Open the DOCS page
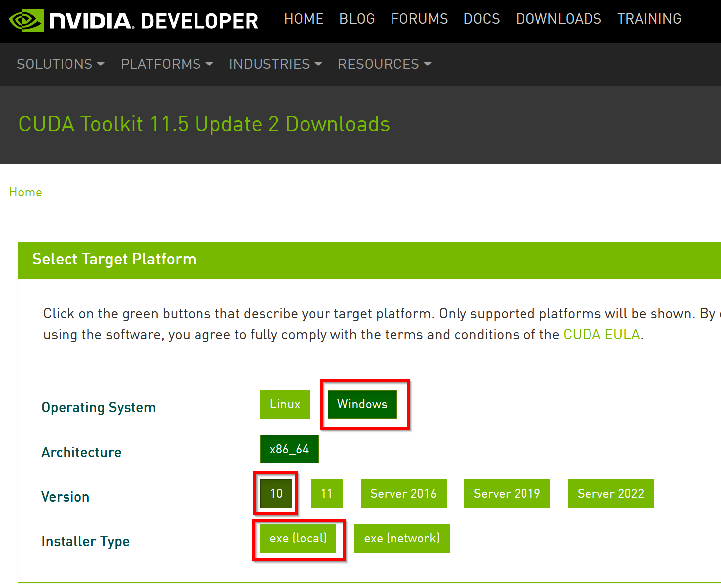 tap(482, 19)
